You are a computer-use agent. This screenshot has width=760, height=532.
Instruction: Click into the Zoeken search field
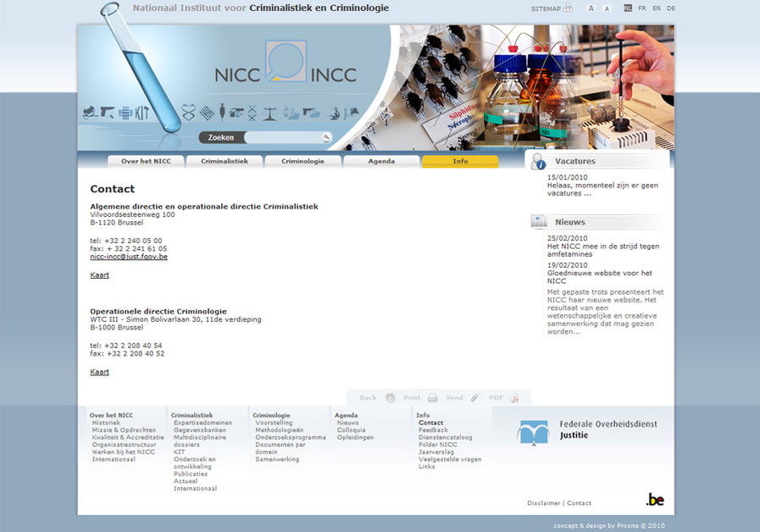[284, 137]
